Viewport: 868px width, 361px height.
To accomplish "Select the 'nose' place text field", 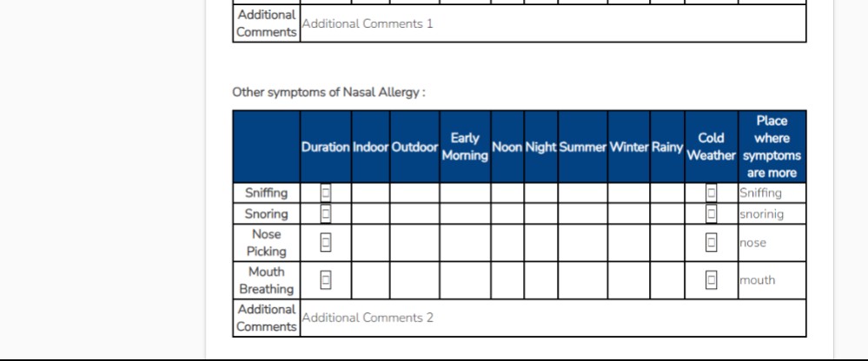I will point(772,243).
